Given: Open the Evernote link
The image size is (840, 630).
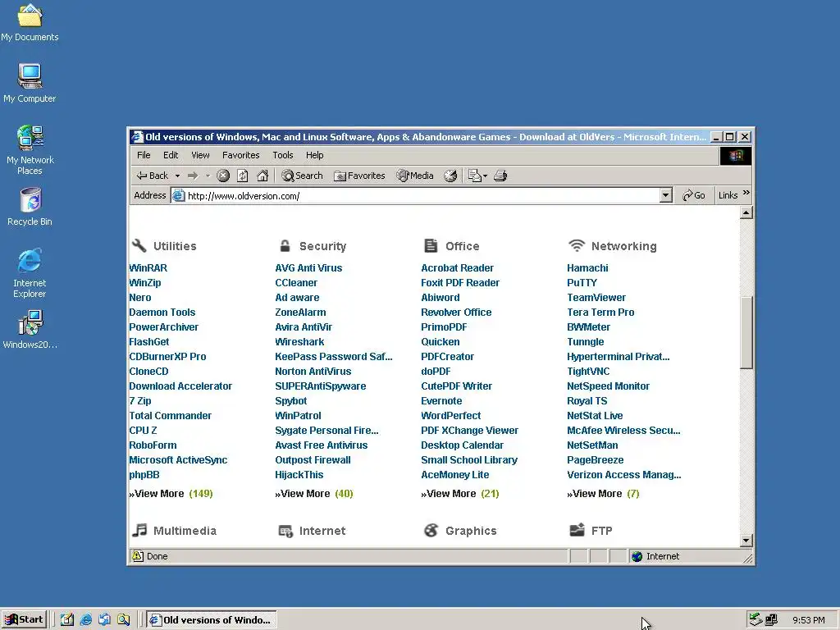Looking at the screenshot, I should click(441, 400).
